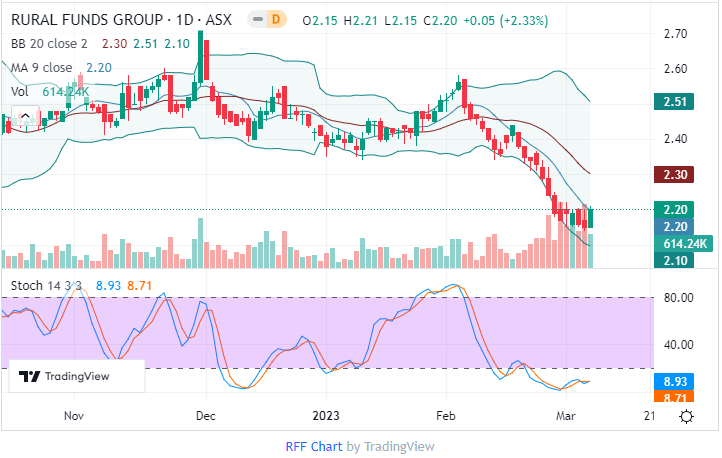Screen dimensions: 722x458
Task: Click the TradingView logo
Action: pyautogui.click(x=65, y=377)
